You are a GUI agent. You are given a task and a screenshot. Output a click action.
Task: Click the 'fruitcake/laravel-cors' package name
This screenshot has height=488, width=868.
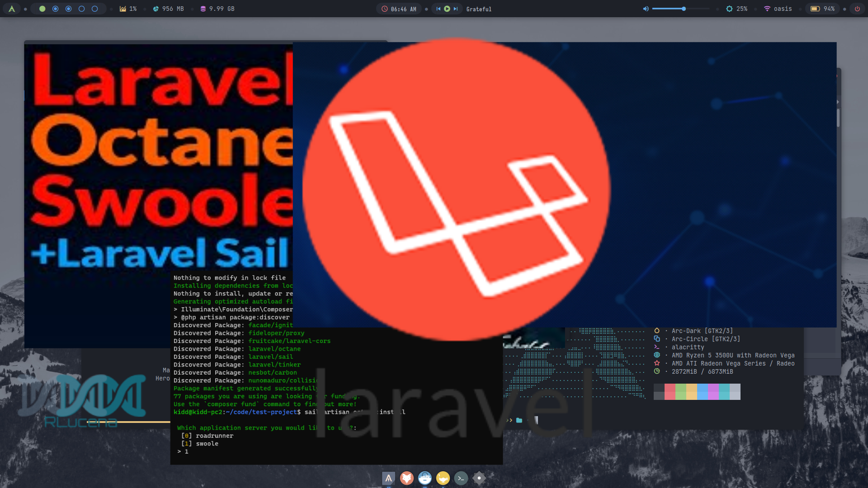coord(289,341)
